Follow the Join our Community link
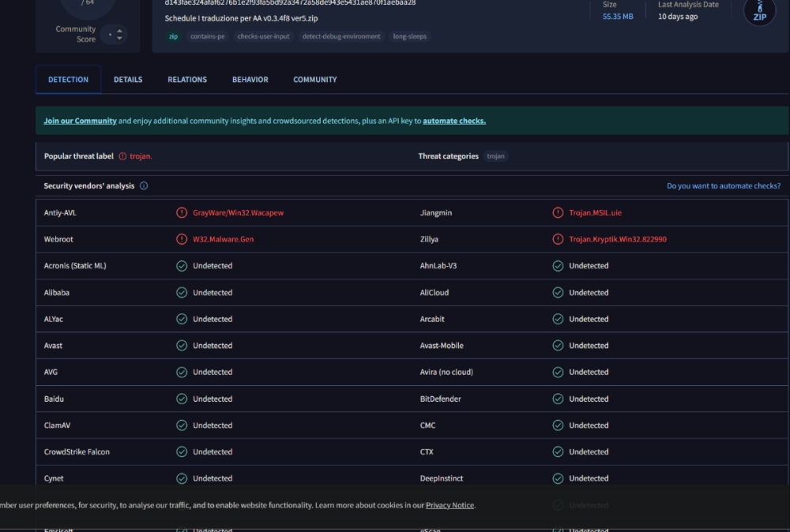The image size is (790, 532). pyautogui.click(x=80, y=121)
